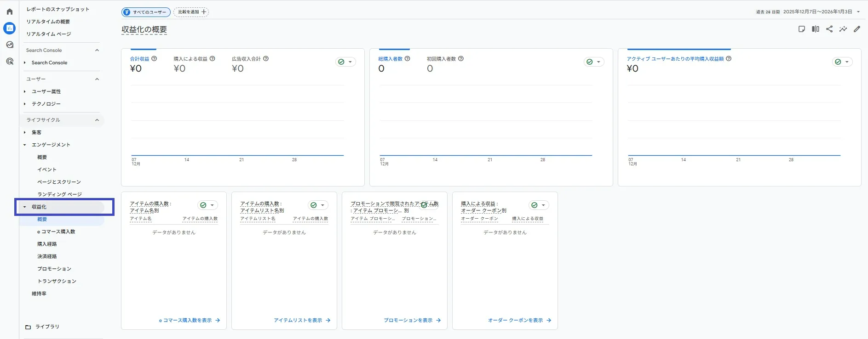The image size is (868, 339).
Task: Click 比較を追加 button
Action: (x=191, y=12)
